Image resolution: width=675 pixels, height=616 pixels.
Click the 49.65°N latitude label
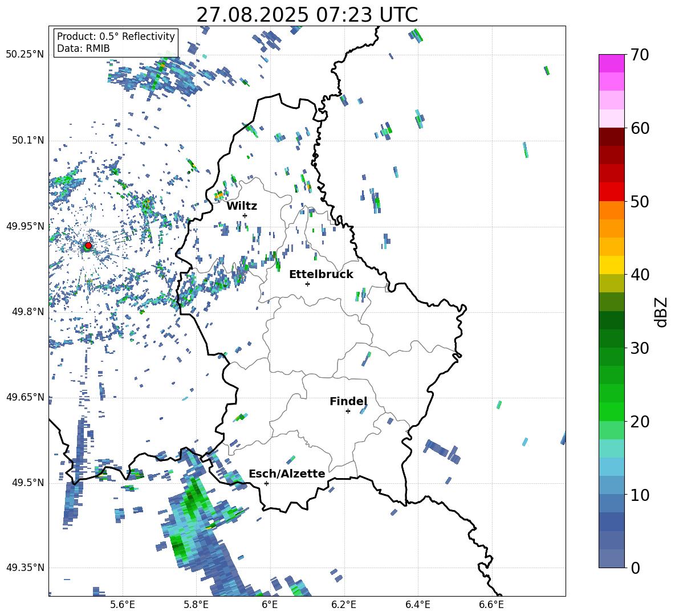tap(26, 397)
